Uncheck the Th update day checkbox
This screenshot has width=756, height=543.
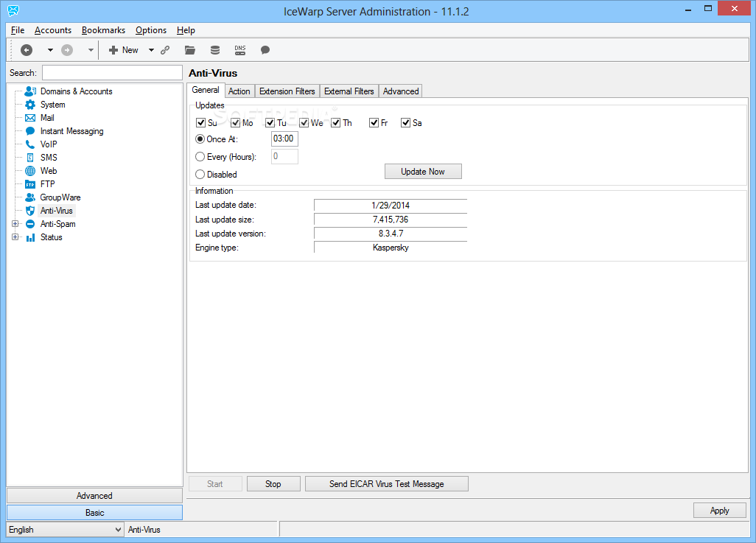coord(335,122)
